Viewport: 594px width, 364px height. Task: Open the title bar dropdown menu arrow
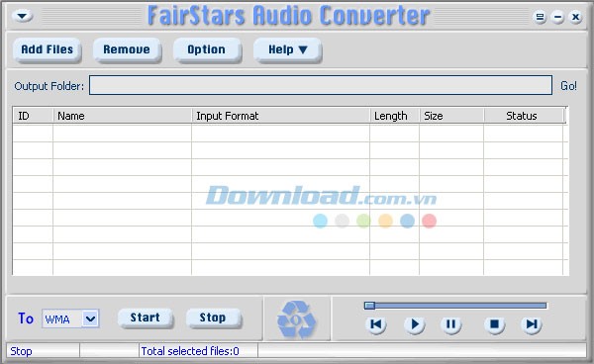(x=23, y=16)
